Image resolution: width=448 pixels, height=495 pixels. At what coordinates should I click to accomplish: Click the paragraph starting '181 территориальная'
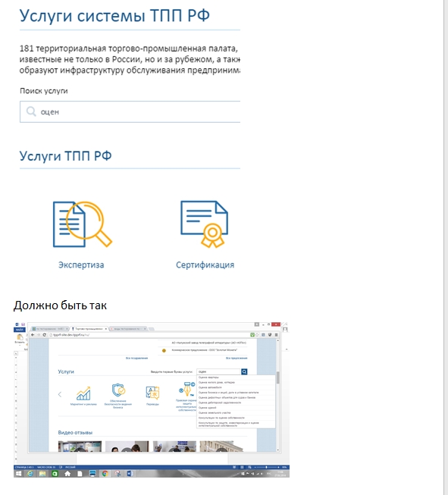point(130,59)
